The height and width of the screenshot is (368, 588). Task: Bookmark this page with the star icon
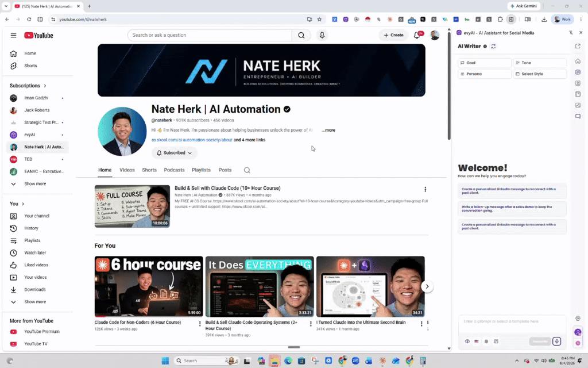point(319,19)
